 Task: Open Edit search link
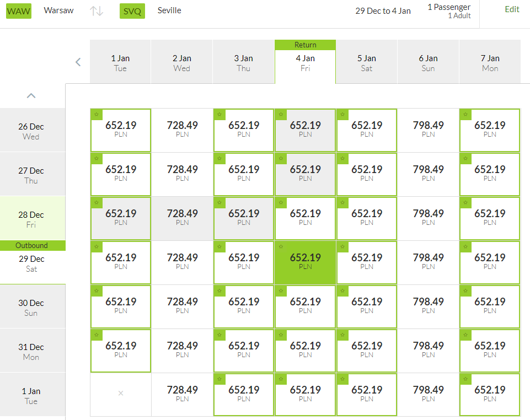click(x=512, y=9)
